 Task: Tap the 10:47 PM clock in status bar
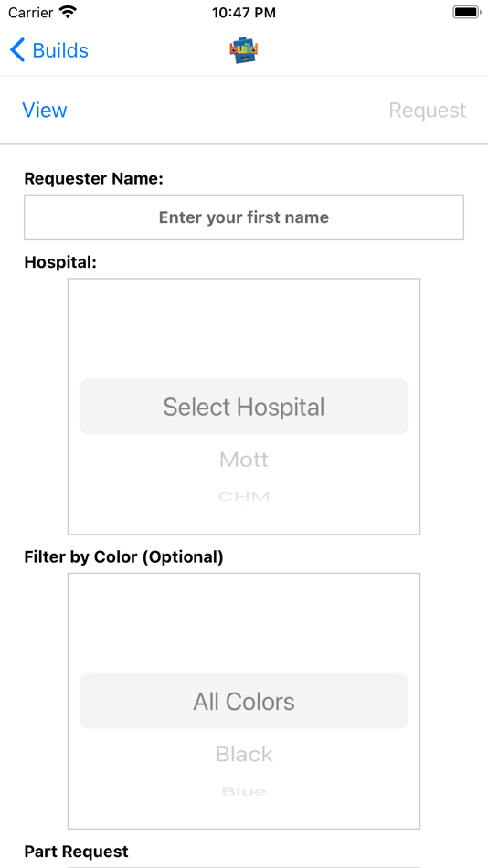(x=244, y=13)
